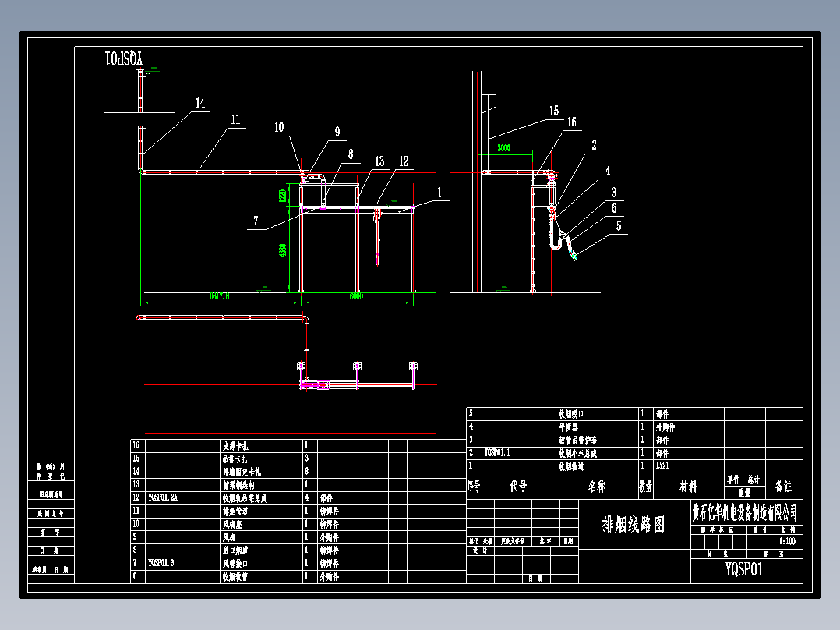Click the 风管接口 name in parts row 7
Viewport: 840px width, 630px height.
click(235, 564)
